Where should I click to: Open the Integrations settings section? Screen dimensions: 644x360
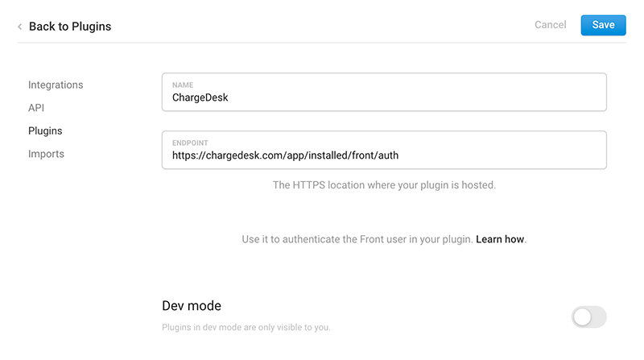click(x=56, y=85)
